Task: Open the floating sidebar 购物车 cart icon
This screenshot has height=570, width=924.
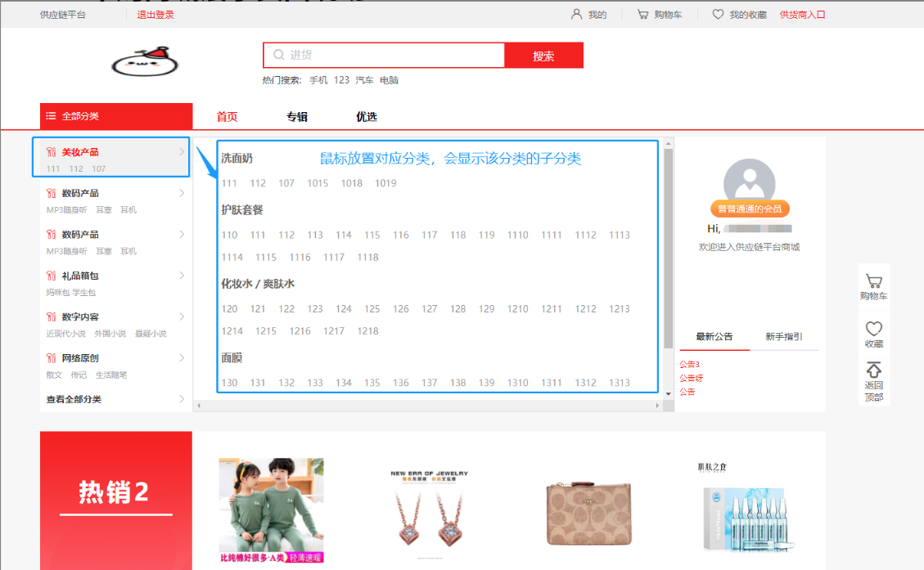Action: tap(873, 281)
